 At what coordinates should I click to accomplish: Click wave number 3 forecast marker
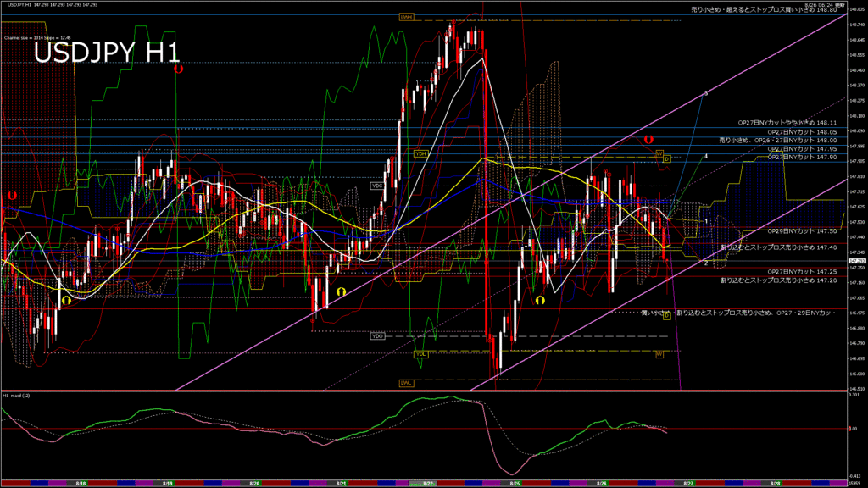706,92
